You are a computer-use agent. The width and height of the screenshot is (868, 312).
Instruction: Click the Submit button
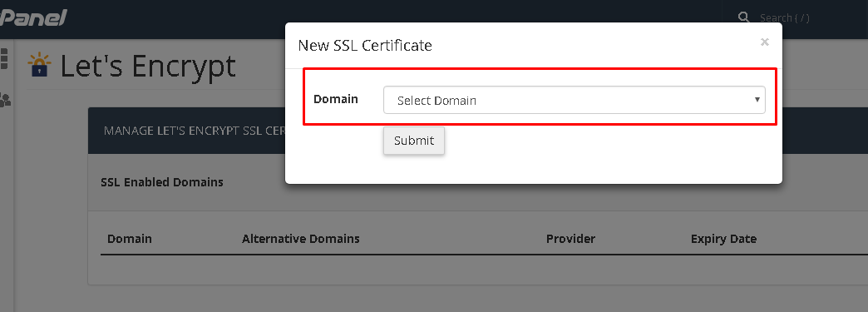click(x=413, y=141)
